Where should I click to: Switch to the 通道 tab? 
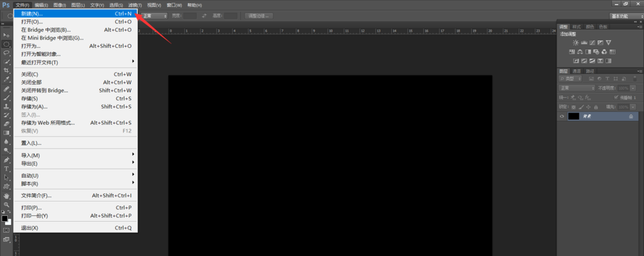pyautogui.click(x=577, y=71)
